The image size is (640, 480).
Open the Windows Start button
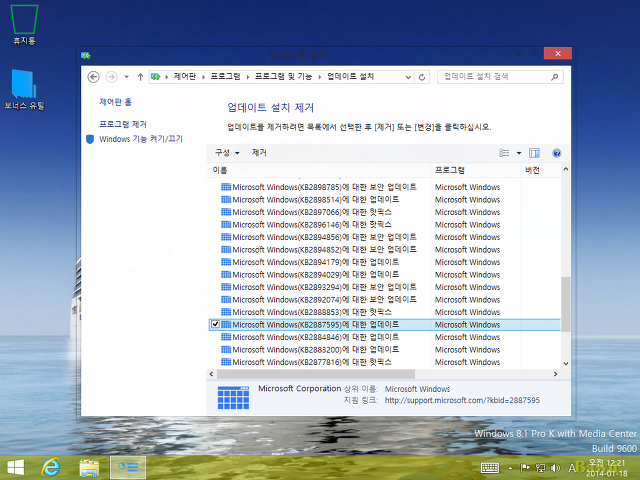click(x=16, y=467)
